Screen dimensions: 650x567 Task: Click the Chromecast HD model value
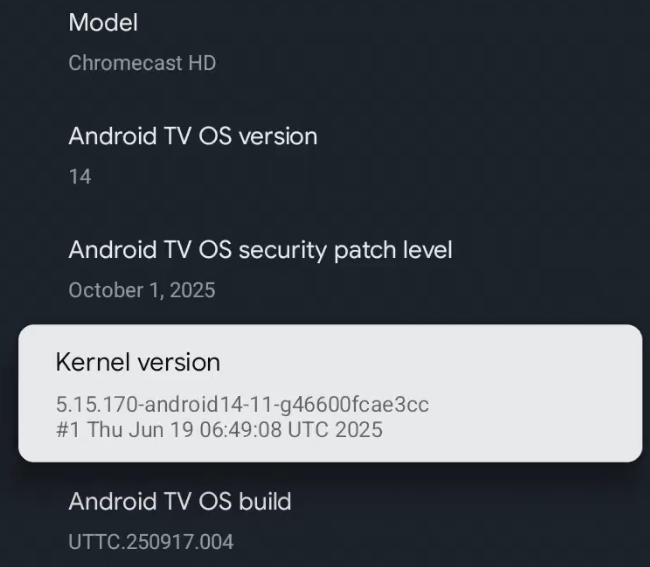pyautogui.click(x=142, y=63)
